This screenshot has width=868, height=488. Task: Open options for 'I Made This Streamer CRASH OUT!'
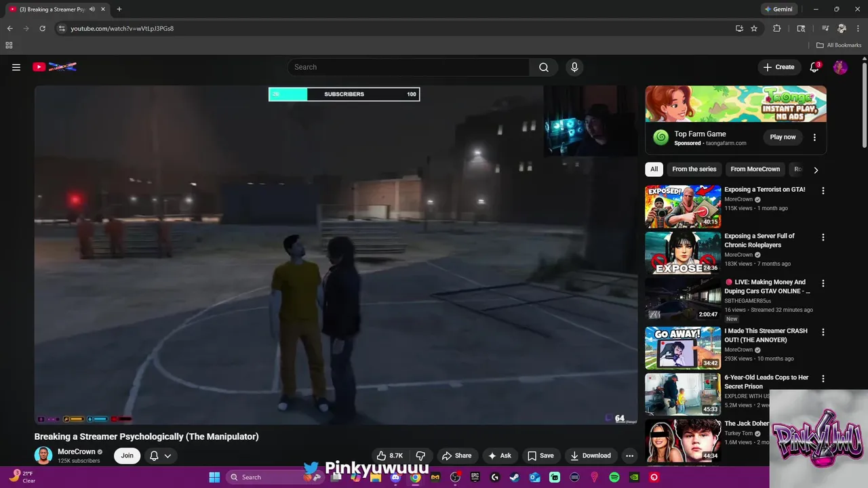[x=823, y=332]
